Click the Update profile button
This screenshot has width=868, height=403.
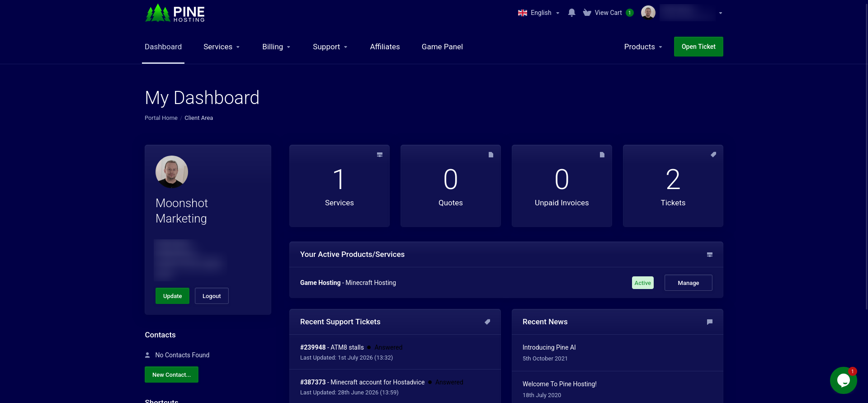click(172, 296)
